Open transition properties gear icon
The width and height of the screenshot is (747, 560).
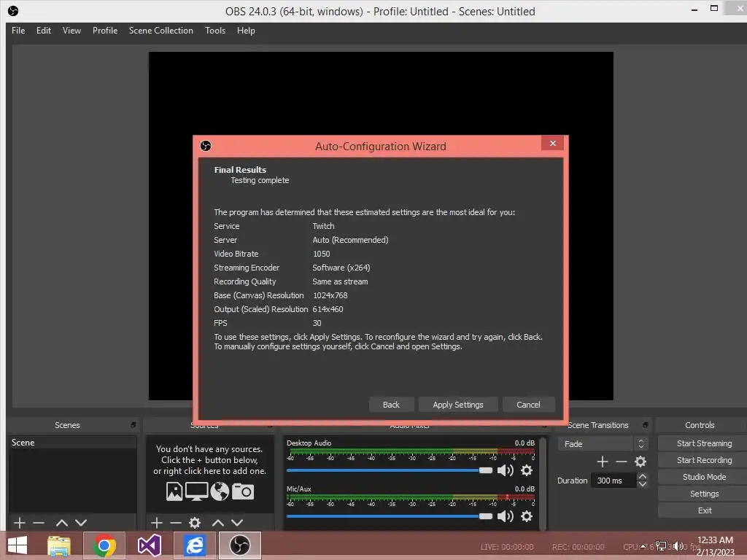tap(640, 462)
